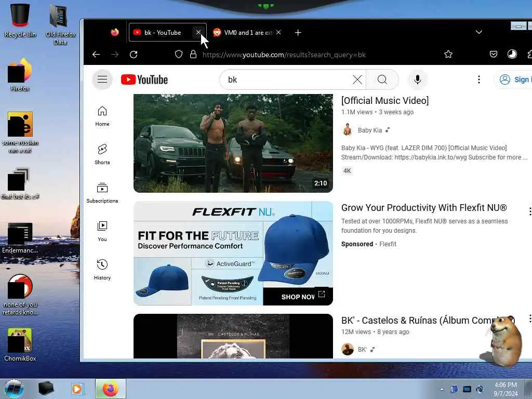Open Firefox extensions puzzle icon
The height and width of the screenshot is (399, 532).
coord(529,54)
